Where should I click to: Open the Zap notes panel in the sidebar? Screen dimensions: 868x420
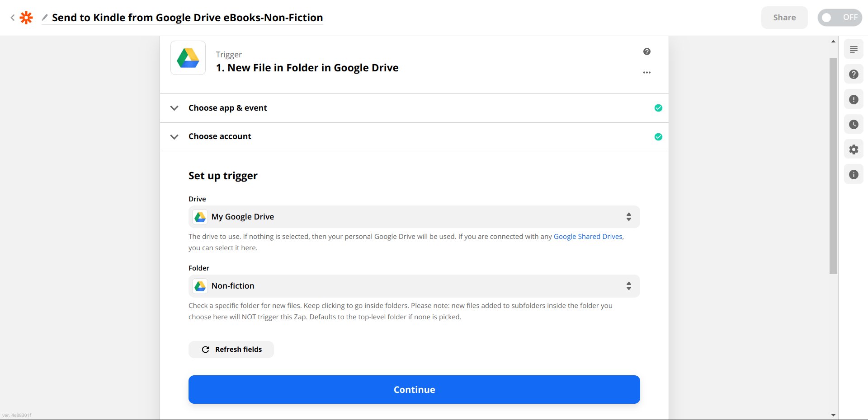(854, 49)
